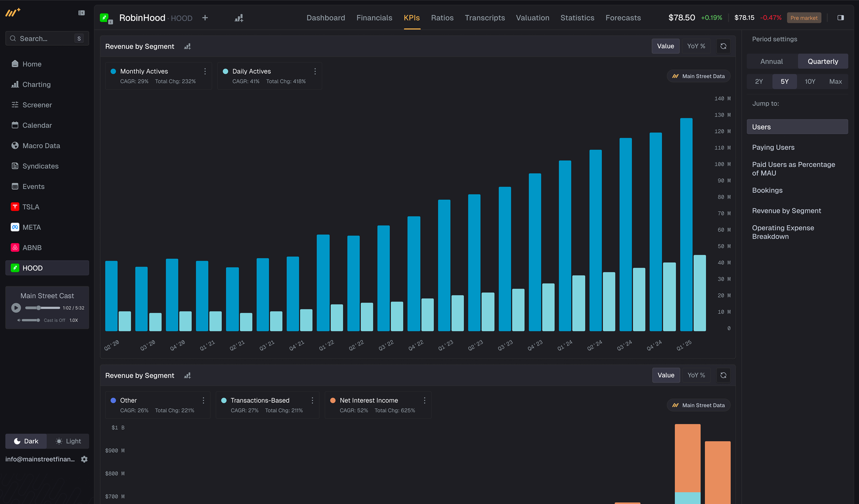The width and height of the screenshot is (859, 504).
Task: Open the Monthly Actives options menu
Action: pos(205,71)
